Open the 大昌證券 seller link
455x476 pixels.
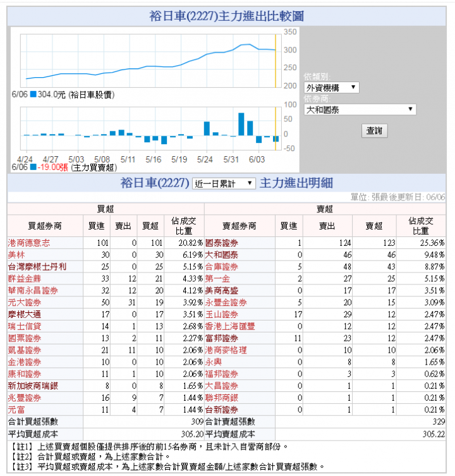pos(222,386)
